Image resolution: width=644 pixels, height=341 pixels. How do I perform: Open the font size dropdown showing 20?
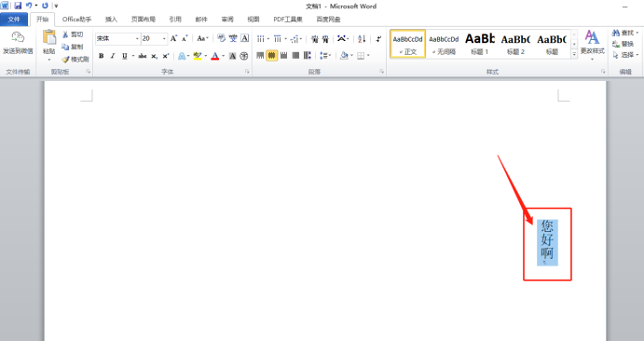[x=164, y=38]
